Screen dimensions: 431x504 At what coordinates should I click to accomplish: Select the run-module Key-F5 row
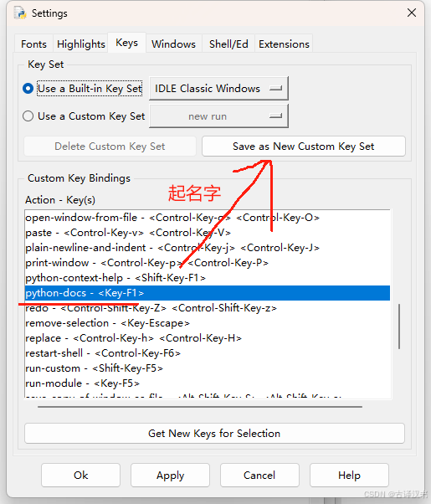[208, 383]
